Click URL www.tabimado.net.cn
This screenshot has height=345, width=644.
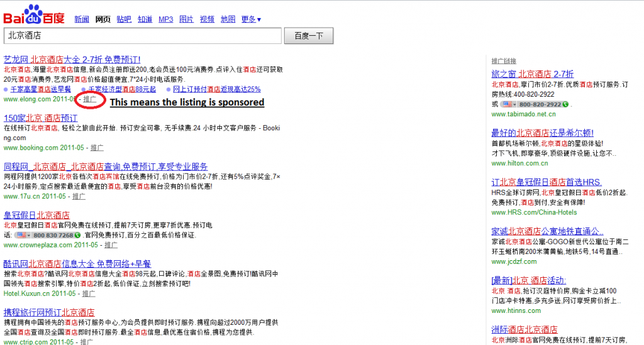click(x=523, y=114)
